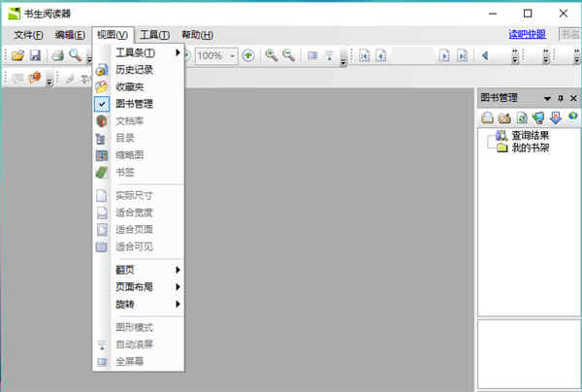Go to previous page icon
Screen dimensions: 582x392
[380, 55]
